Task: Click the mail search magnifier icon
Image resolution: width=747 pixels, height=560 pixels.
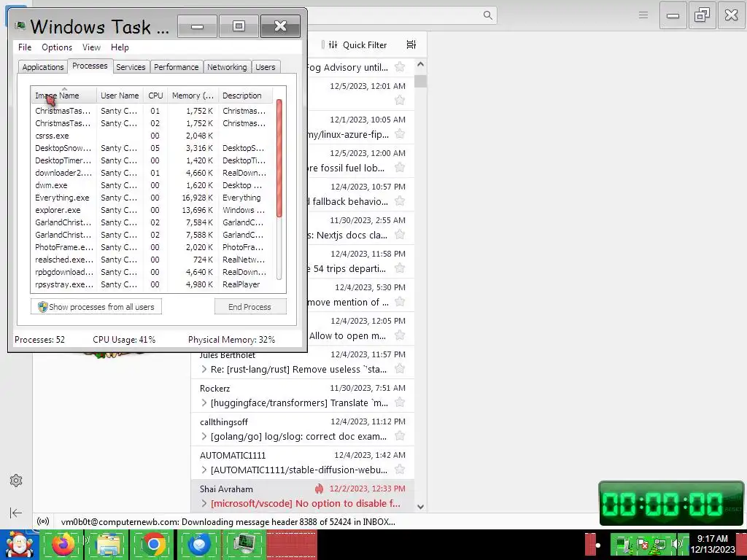Action: point(488,15)
